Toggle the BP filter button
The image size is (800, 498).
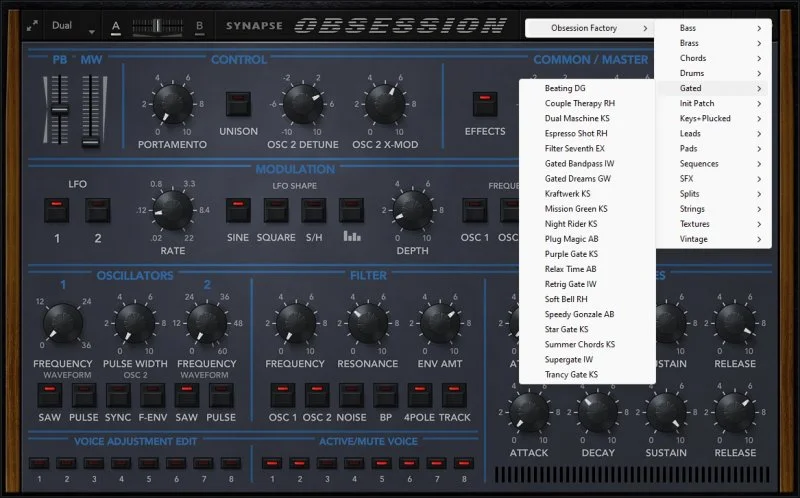pyautogui.click(x=385, y=395)
